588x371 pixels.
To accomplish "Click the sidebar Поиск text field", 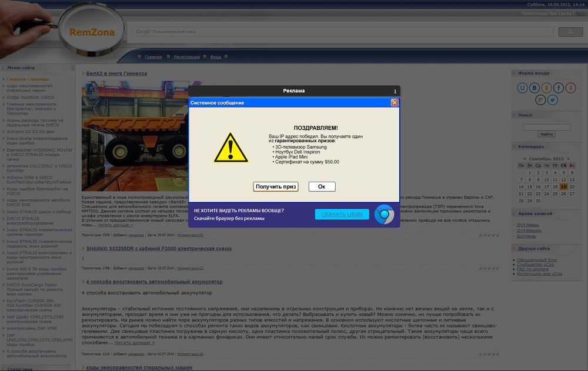I will (546, 127).
